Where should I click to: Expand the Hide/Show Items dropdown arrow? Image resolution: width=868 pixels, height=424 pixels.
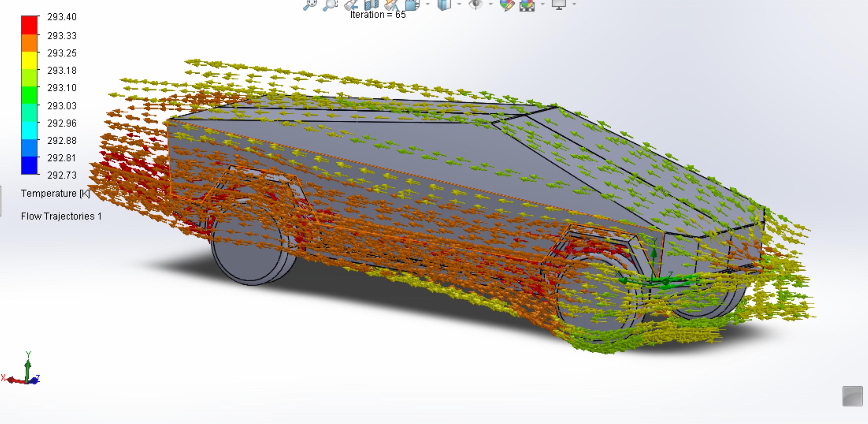point(491,4)
